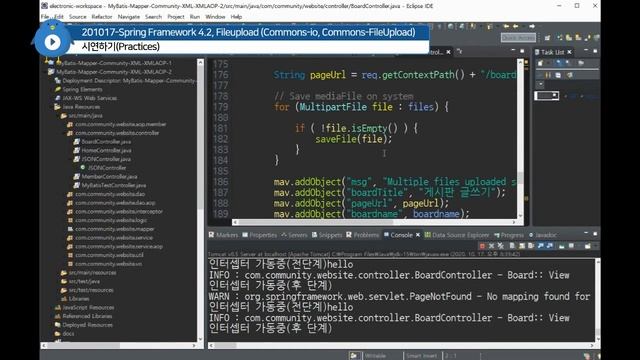The height and width of the screenshot is (360, 640).
Task: Terminate the running server in Console
Action: tap(482, 246)
